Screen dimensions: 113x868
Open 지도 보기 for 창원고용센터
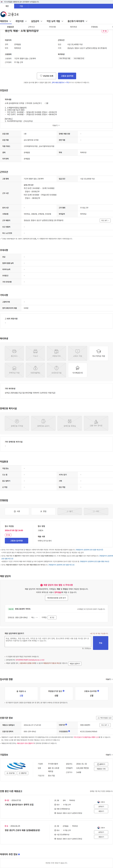click(x=105, y=725)
